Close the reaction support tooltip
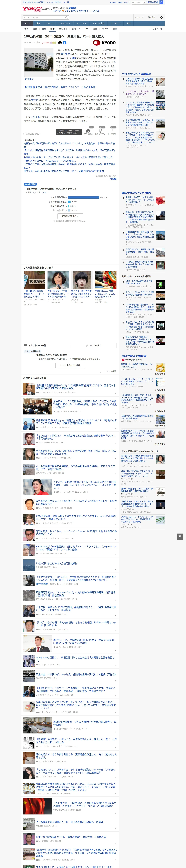The width and height of the screenshot is (186, 868). pyautogui.click(x=81, y=130)
